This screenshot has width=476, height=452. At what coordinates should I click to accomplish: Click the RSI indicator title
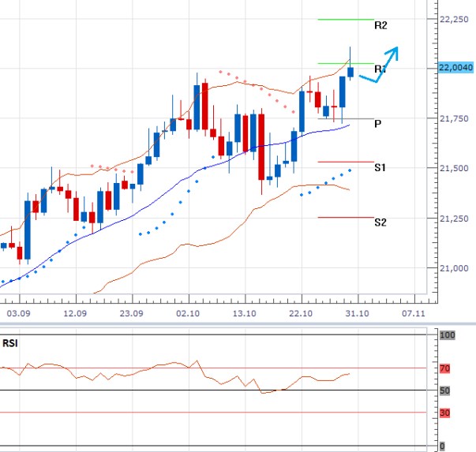10,343
